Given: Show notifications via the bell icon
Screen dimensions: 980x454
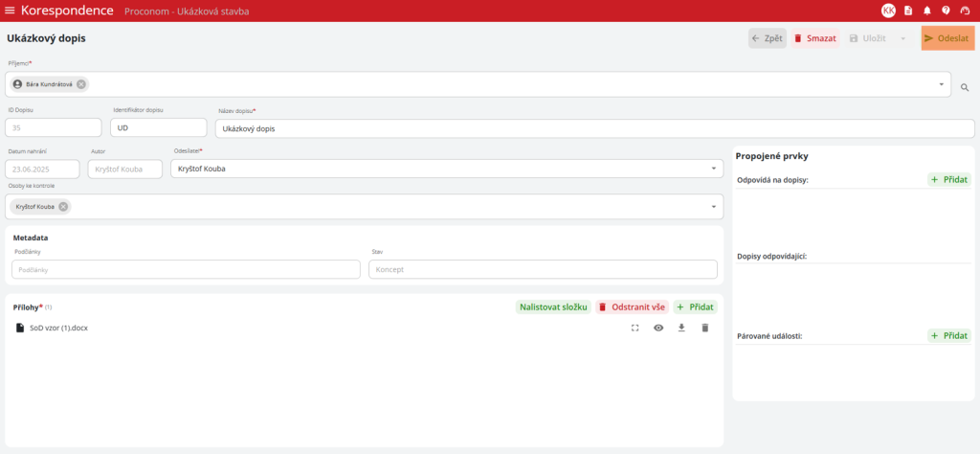Looking at the screenshot, I should click(x=927, y=11).
